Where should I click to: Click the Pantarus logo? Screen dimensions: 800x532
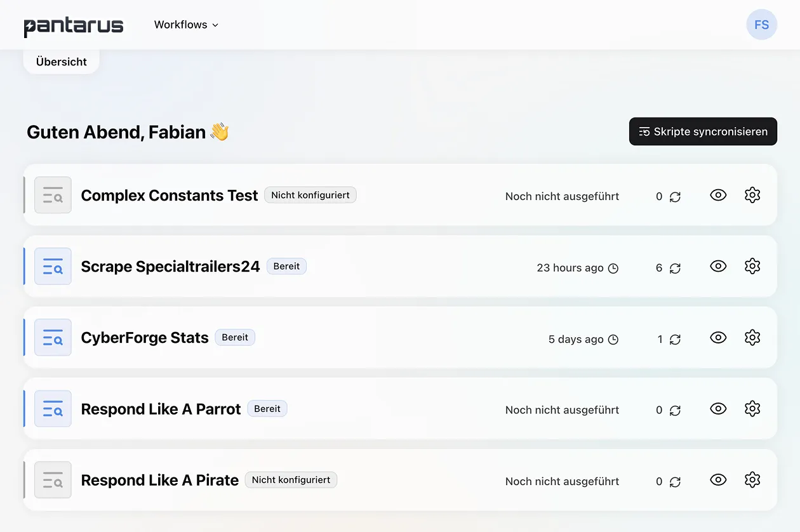(74, 26)
